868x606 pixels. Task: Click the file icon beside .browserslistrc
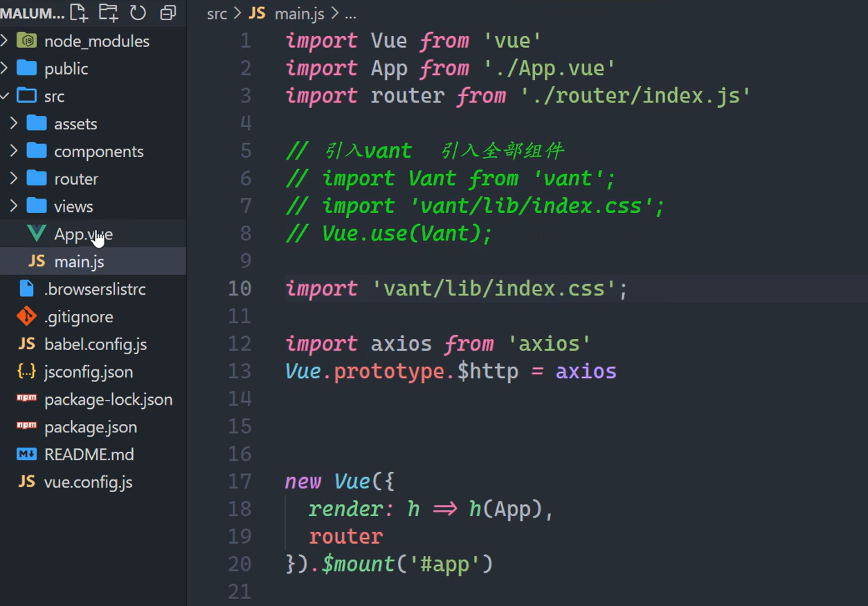pyautogui.click(x=26, y=288)
